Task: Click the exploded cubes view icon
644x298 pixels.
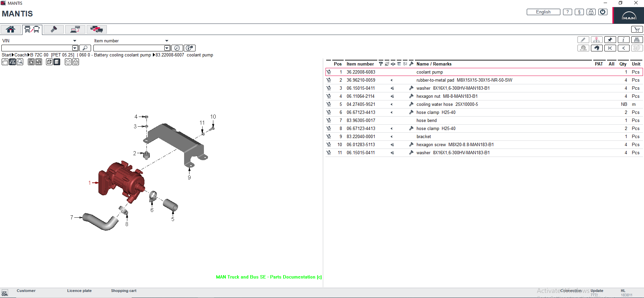Action: pos(76,62)
